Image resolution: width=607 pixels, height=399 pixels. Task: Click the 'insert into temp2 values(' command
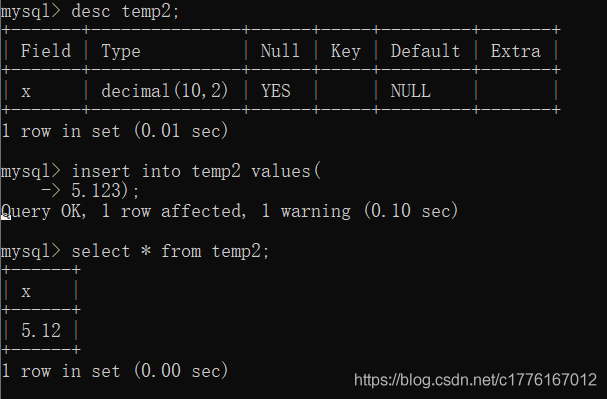(x=196, y=171)
